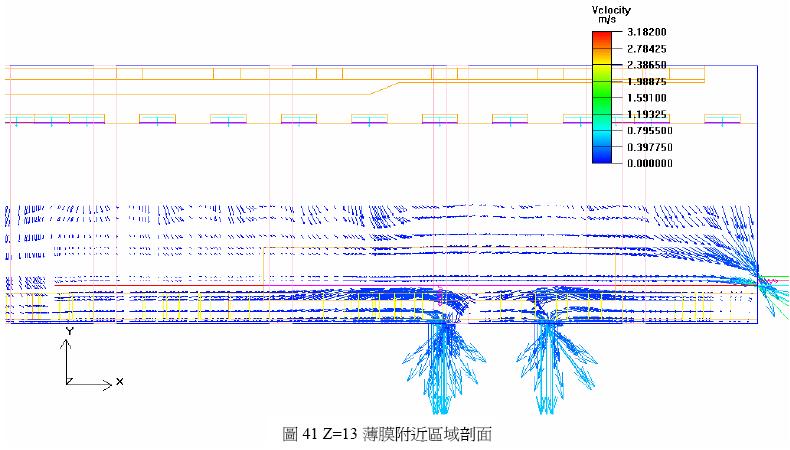Click the 3.18200 legend value
Viewport: 790px width, 450px height.
point(647,32)
